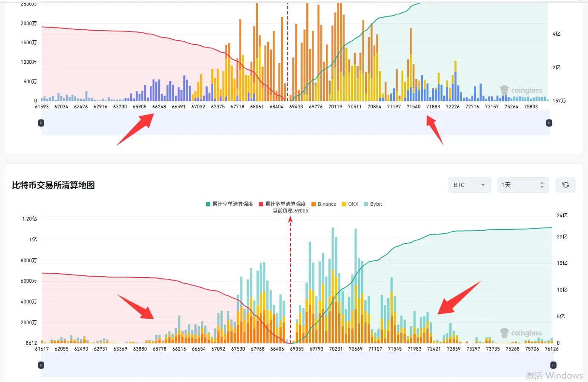Grab the right zoom handle under the 比特币交易所清算地图 chart
Image resolution: width=588 pixels, height=382 pixels.
coord(554,365)
